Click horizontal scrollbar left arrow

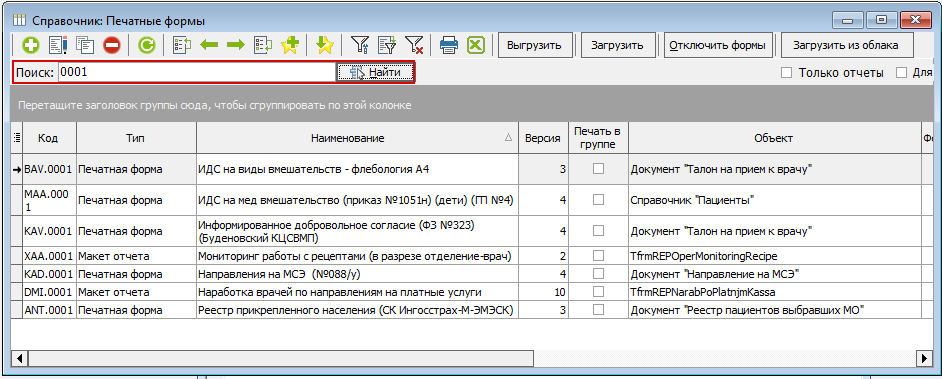[x=19, y=358]
